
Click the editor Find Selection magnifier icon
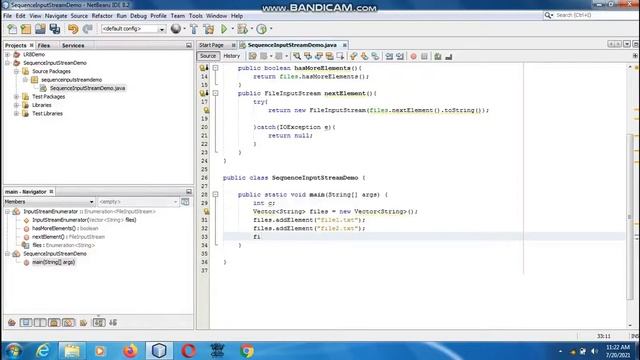tap(297, 56)
